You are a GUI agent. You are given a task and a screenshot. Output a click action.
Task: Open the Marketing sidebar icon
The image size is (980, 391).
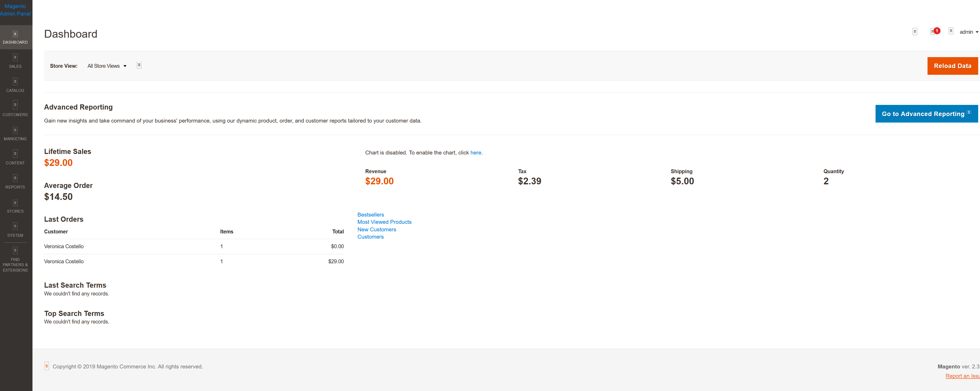(x=15, y=133)
